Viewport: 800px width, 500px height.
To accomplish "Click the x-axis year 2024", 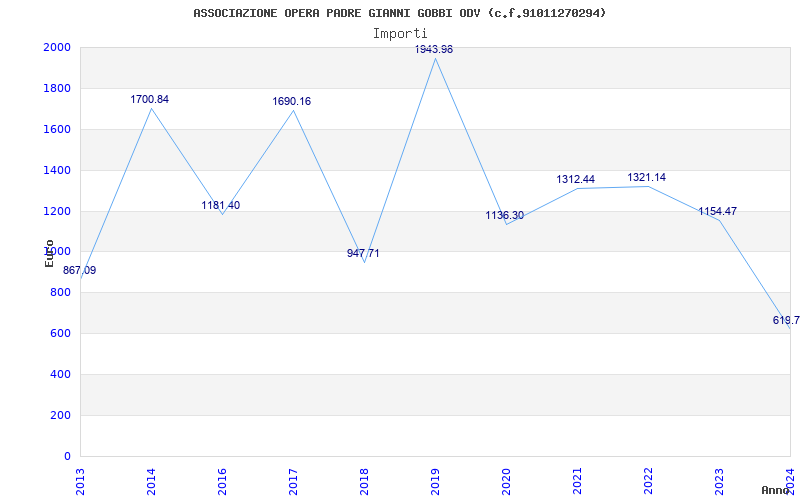I will pos(790,481).
